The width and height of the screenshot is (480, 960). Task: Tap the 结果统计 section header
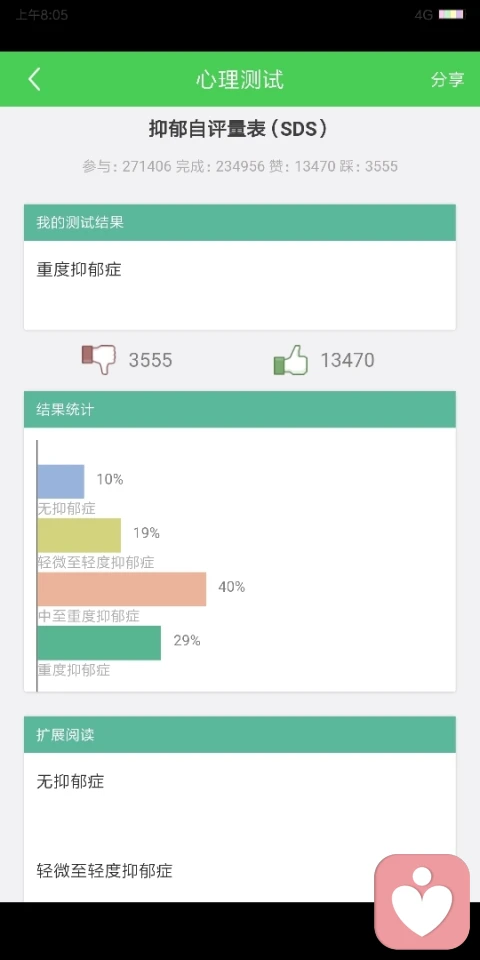tap(240, 410)
